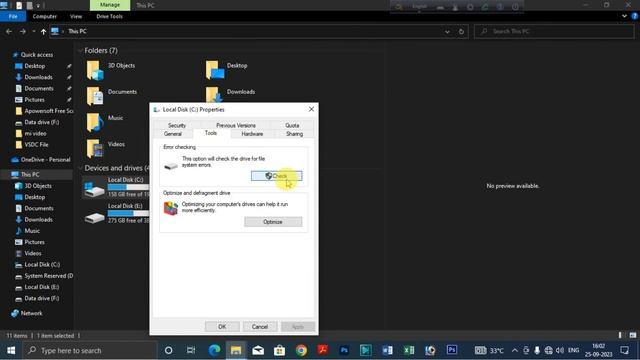
Task: Select the Tools tab
Action: tap(211, 133)
